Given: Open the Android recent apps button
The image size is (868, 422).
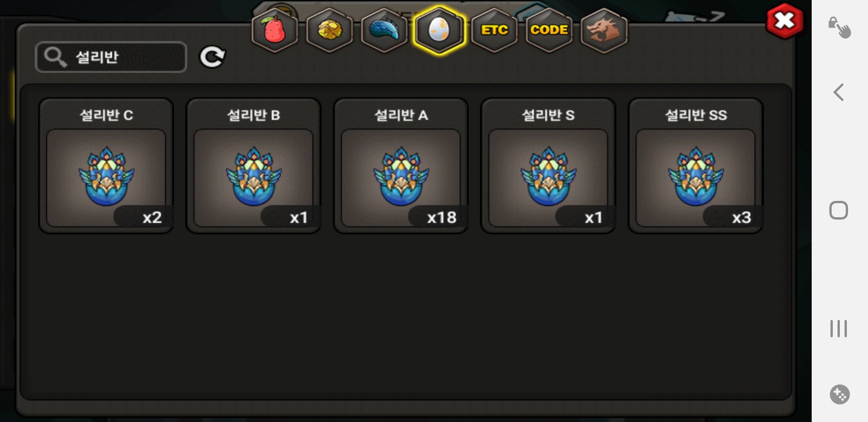Looking at the screenshot, I should [839, 329].
